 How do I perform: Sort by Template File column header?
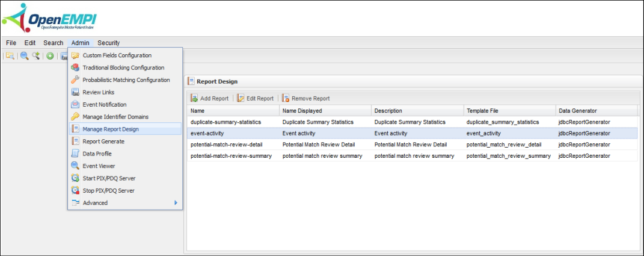[x=509, y=111]
